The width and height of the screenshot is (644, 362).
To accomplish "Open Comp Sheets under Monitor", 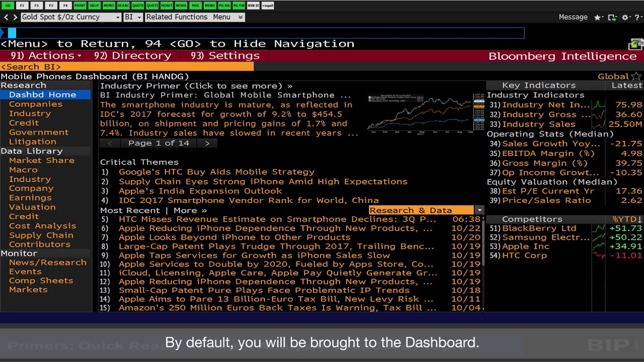I will [41, 281].
